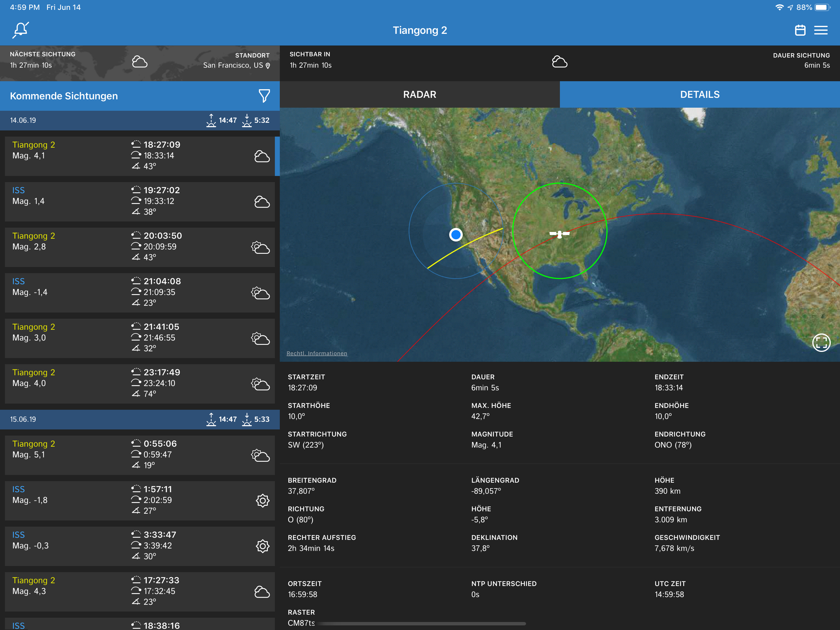Tap the Kommende Sichtungen heading
This screenshot has width=840, height=630.
(64, 96)
